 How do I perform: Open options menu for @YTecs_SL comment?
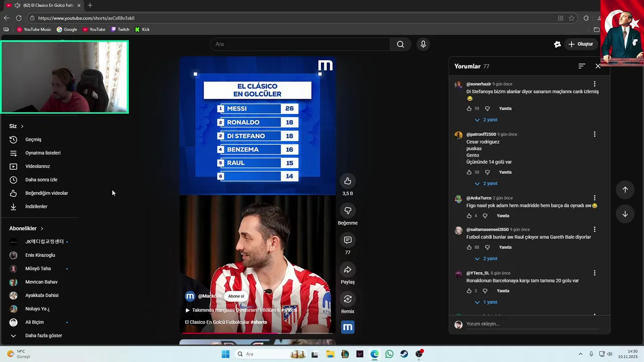pos(595,273)
